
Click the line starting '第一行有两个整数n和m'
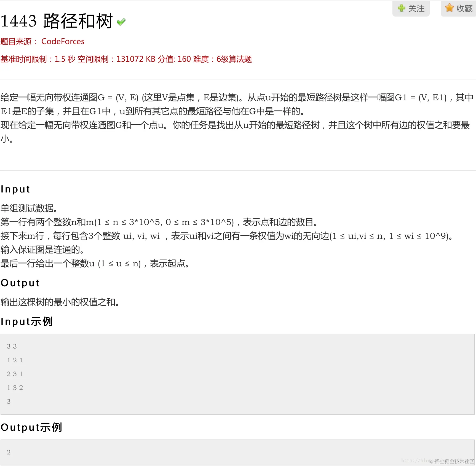[160, 222]
